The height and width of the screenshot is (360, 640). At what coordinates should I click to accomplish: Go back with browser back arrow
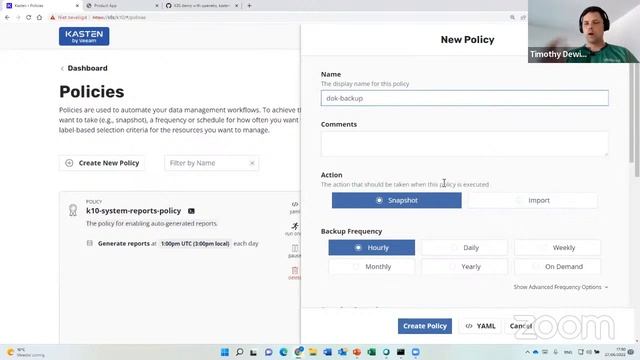(7, 18)
